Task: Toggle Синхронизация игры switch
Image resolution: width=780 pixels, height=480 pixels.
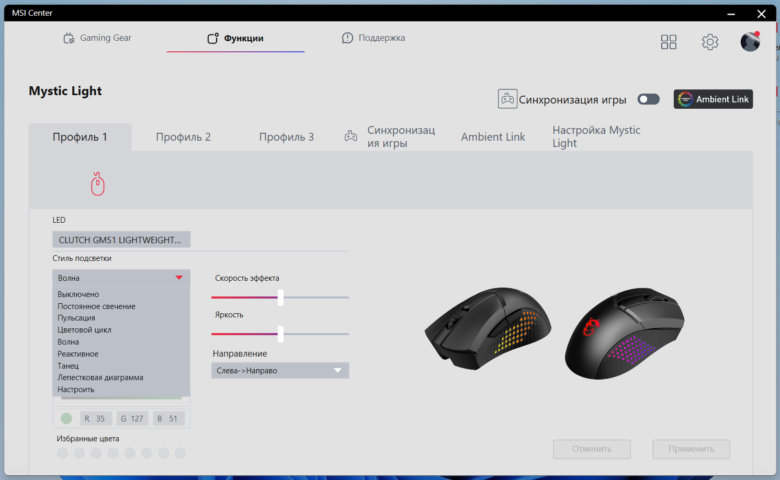Action: (648, 99)
